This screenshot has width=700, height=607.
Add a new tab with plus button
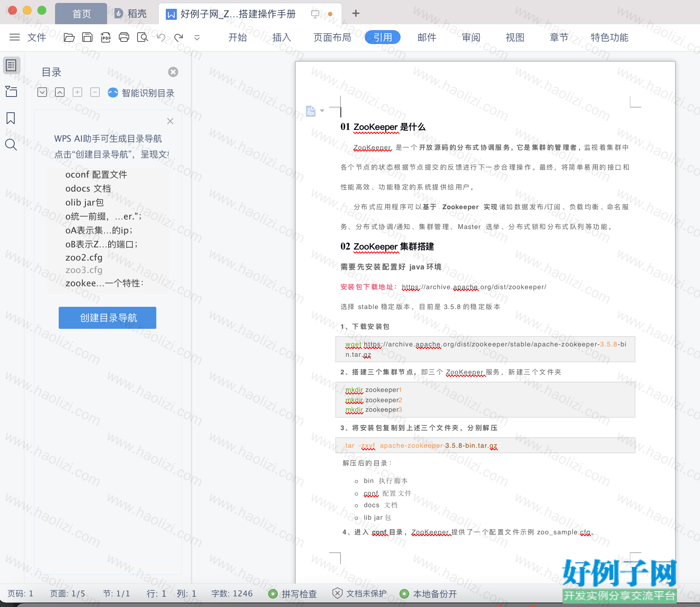point(356,14)
